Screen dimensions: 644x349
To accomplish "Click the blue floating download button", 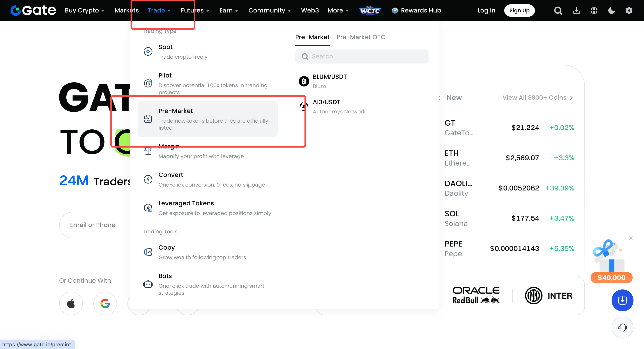I will (x=622, y=300).
